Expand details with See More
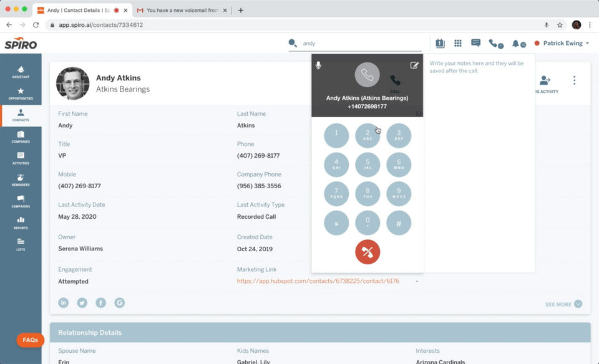 [563, 304]
